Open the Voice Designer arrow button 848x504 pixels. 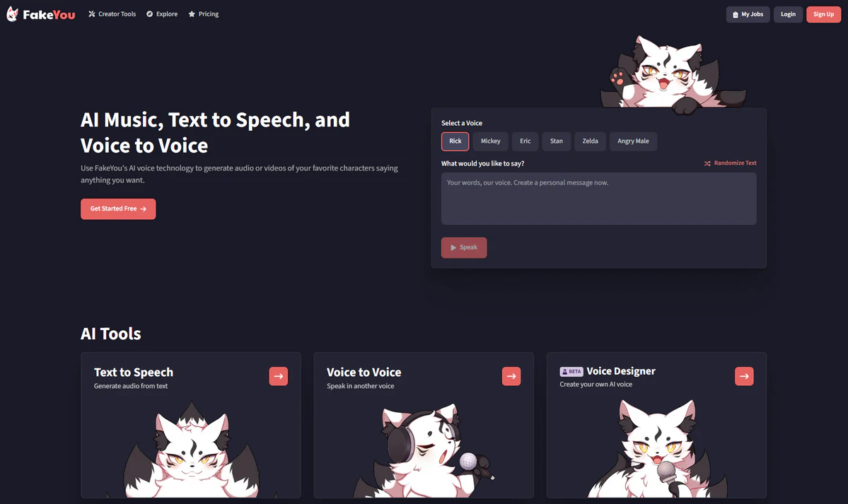click(744, 376)
